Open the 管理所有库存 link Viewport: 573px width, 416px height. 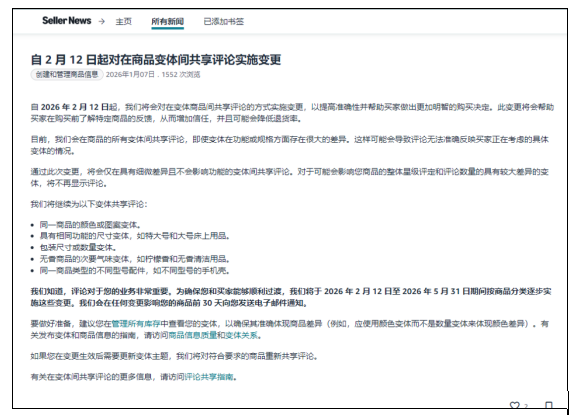click(136, 324)
